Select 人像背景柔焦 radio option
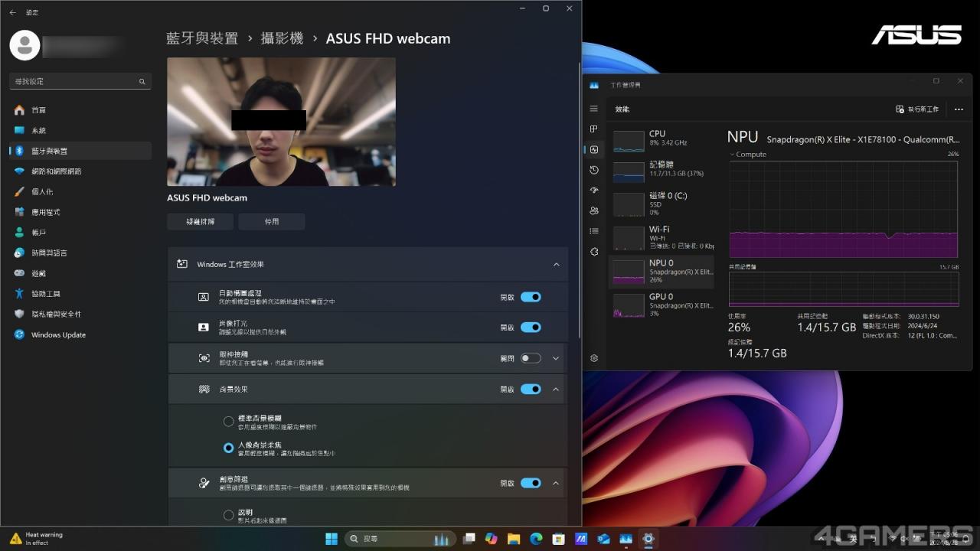 228,448
